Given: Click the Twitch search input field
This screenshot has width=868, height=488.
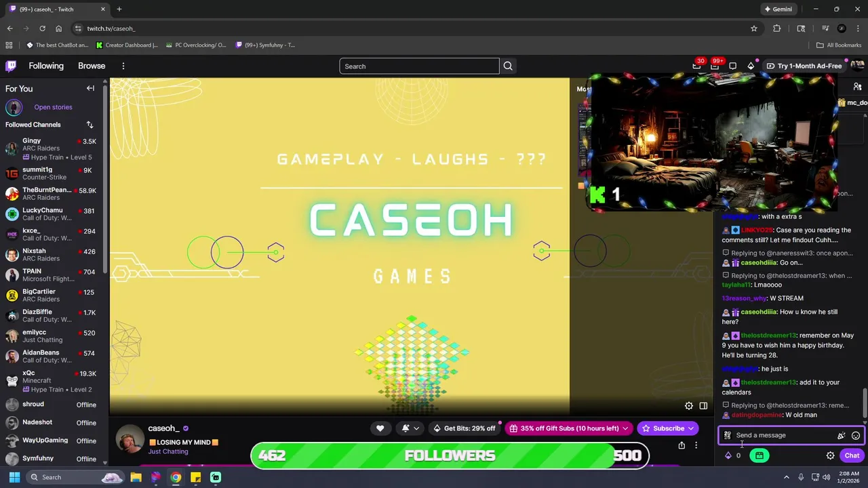Looking at the screenshot, I should point(419,66).
